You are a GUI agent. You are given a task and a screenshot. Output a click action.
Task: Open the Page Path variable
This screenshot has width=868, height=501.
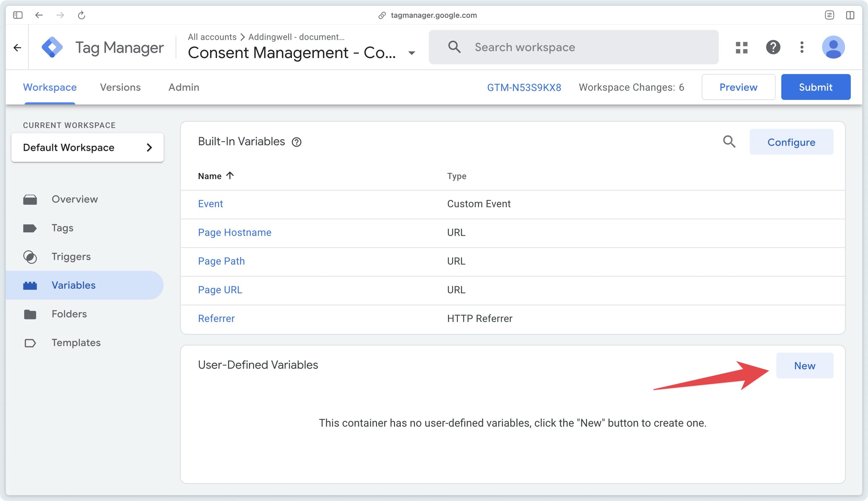click(x=221, y=261)
